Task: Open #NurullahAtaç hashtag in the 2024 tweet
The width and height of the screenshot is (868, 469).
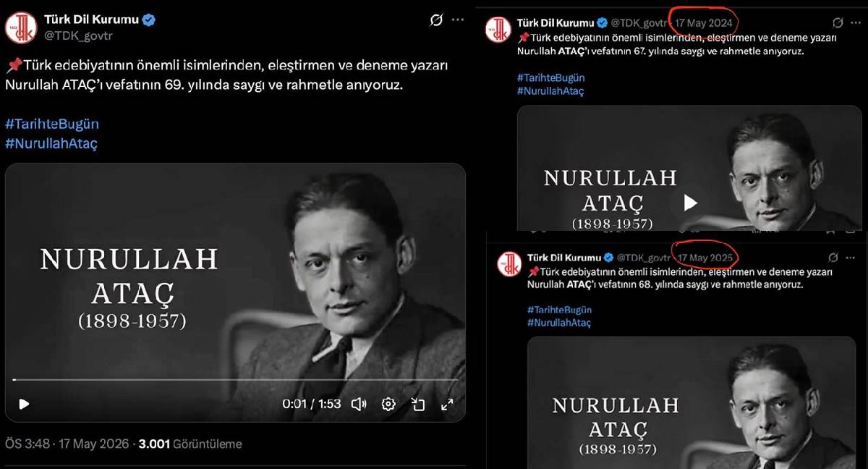Action: pos(550,91)
